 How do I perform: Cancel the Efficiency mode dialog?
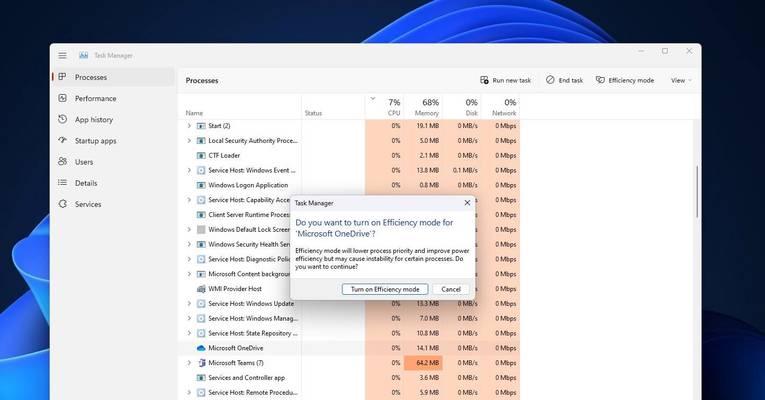pyautogui.click(x=451, y=289)
